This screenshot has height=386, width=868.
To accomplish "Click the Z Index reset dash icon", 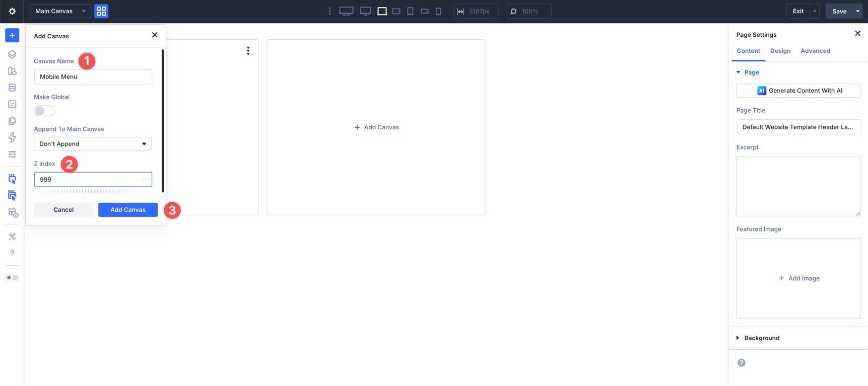I will coord(145,180).
